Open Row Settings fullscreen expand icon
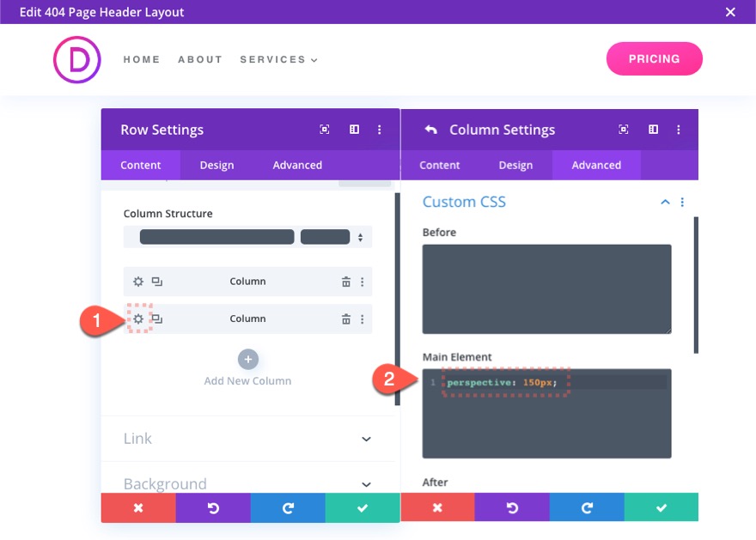756x540 pixels. pos(325,129)
